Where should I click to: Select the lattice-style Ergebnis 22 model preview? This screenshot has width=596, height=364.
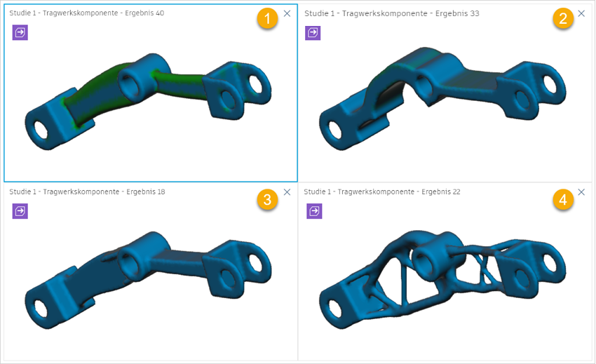tap(443, 278)
